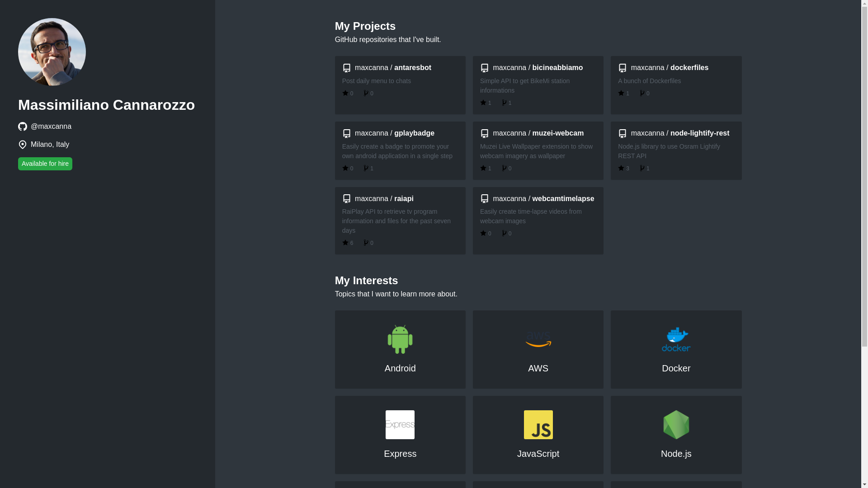868x488 pixels.
Task: Open the maxcanna / raiapi repository link
Action: 384,199
